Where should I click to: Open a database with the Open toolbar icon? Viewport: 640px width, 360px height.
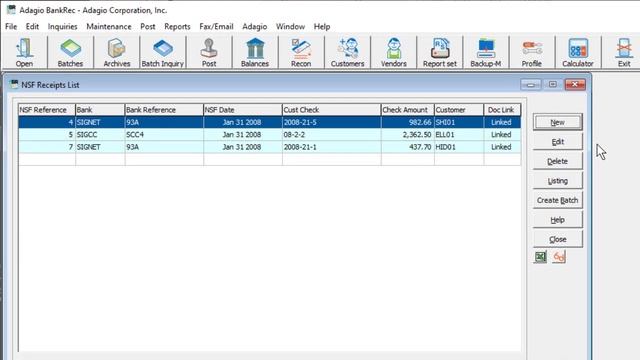[x=24, y=52]
